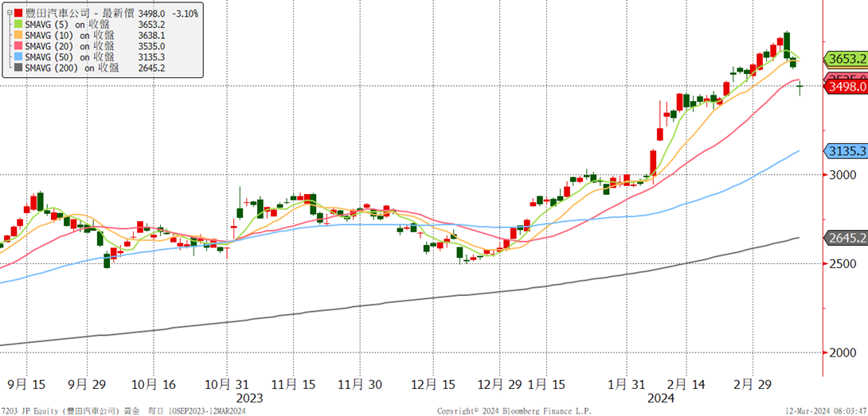Viewport: 868px width, 416px height.
Task: Click the 3535.0 value in the legend
Action: click(x=153, y=46)
